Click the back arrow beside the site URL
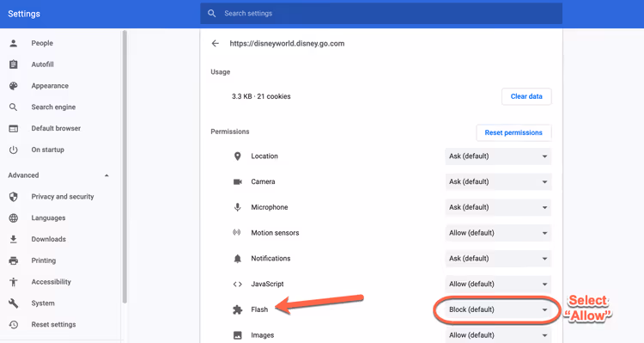Image resolution: width=644 pixels, height=343 pixels. tap(216, 44)
